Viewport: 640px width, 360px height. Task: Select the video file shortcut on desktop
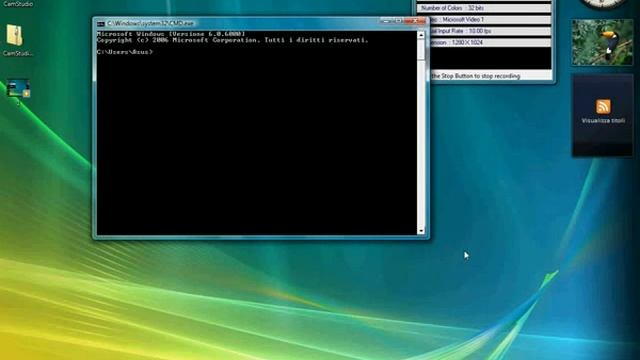(18, 89)
